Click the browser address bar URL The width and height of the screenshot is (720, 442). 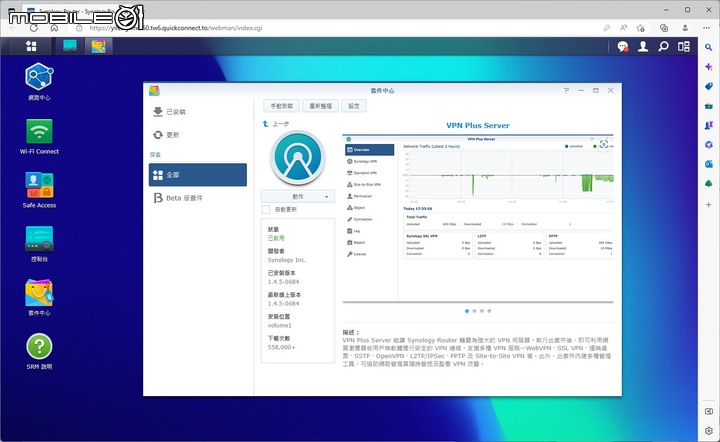point(176,28)
